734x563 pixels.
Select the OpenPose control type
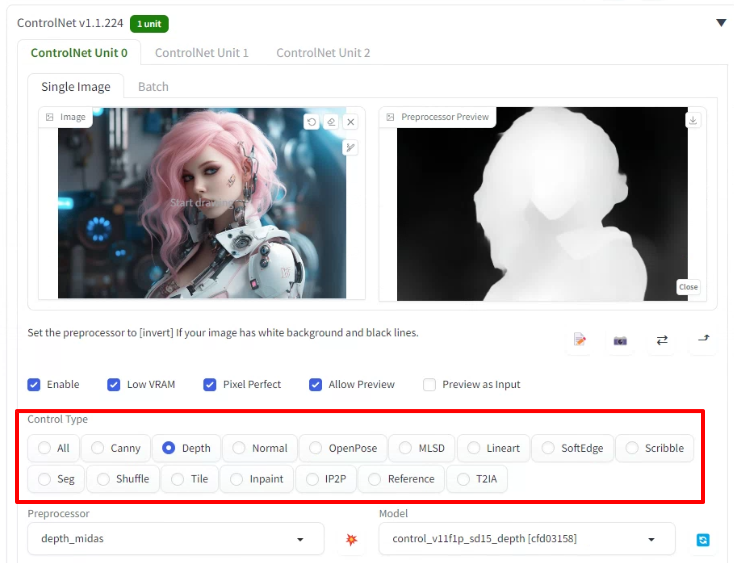point(343,448)
